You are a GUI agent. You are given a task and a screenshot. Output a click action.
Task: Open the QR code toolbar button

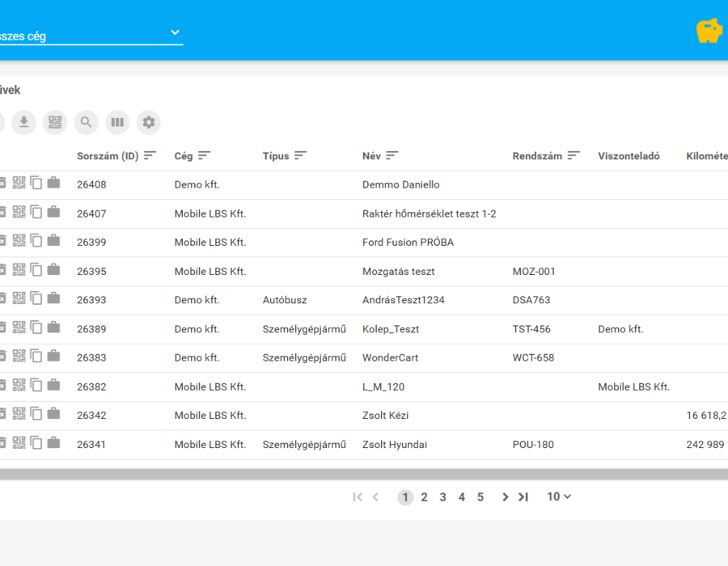[55, 122]
